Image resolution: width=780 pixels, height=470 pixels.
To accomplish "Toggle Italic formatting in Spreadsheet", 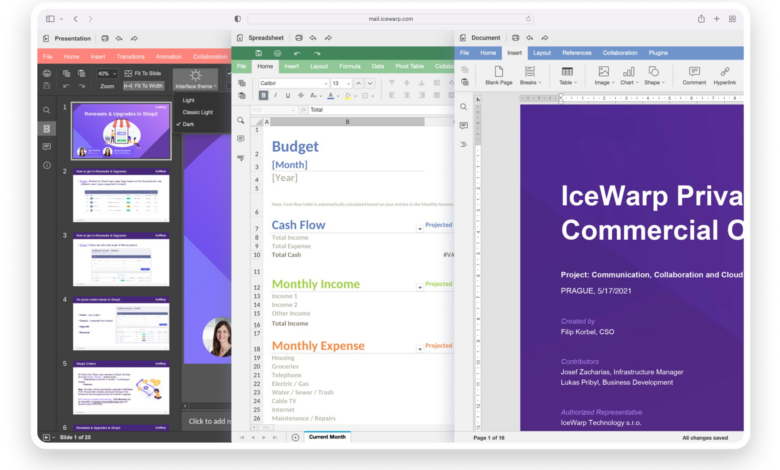I will (276, 95).
